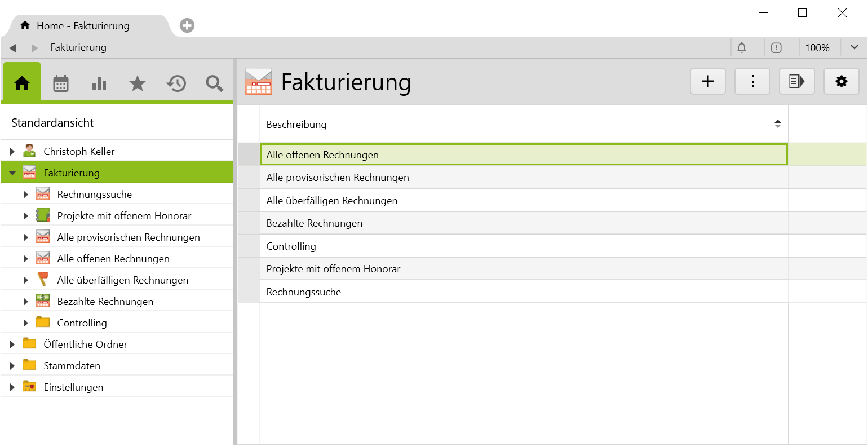868x446 pixels.
Task: Open the zoom level dropdown chevron
Action: (x=854, y=47)
